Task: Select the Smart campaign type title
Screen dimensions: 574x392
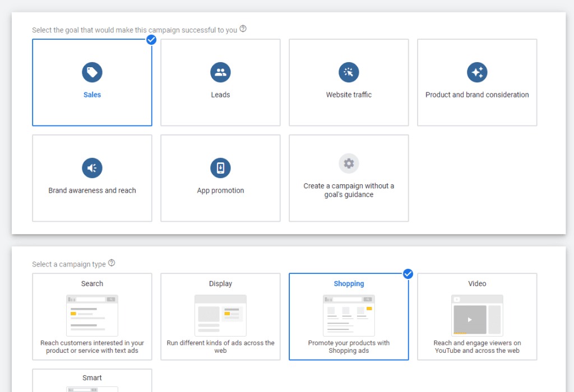Action: coord(92,378)
